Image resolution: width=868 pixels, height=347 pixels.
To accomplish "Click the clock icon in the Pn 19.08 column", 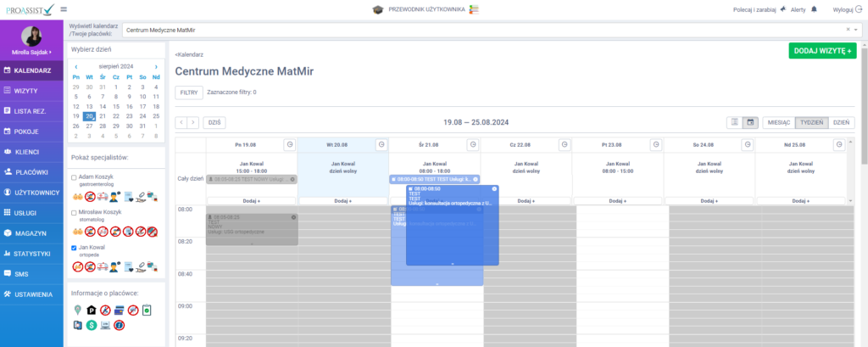I will tap(289, 145).
